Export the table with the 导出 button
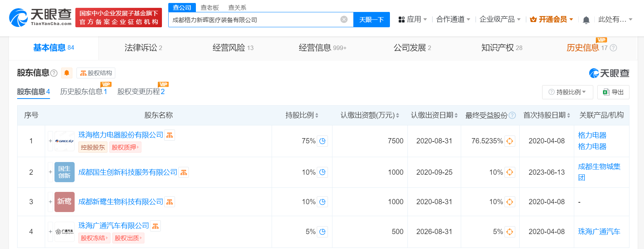 click(613, 92)
